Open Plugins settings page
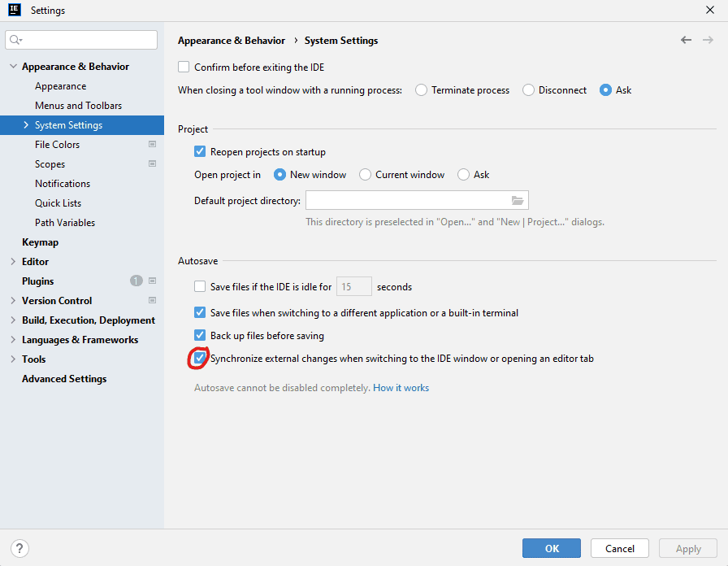 coord(37,281)
